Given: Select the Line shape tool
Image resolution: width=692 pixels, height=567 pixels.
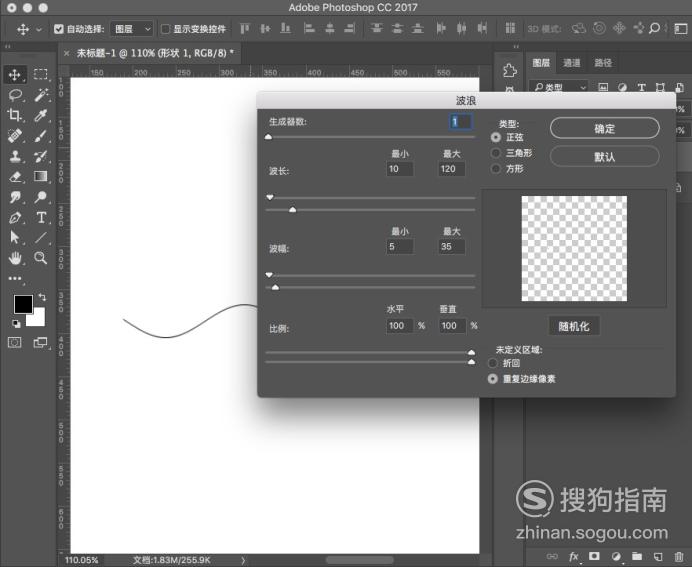Looking at the screenshot, I should pos(41,237).
